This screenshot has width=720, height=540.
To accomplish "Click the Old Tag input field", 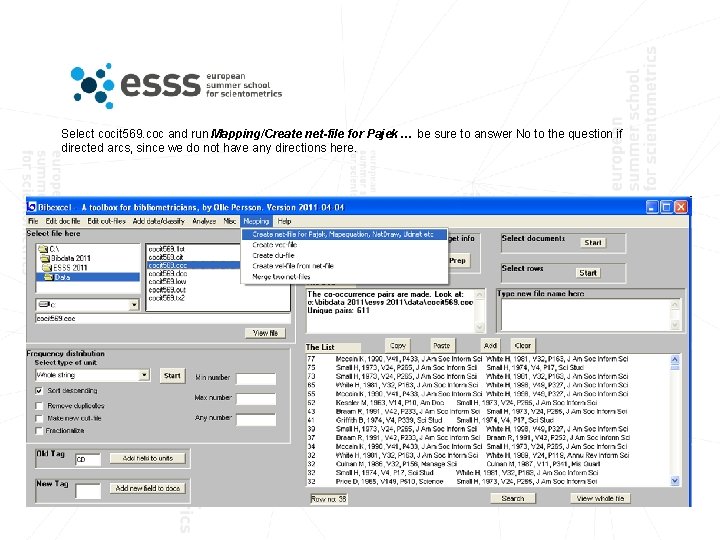I will point(88,460).
